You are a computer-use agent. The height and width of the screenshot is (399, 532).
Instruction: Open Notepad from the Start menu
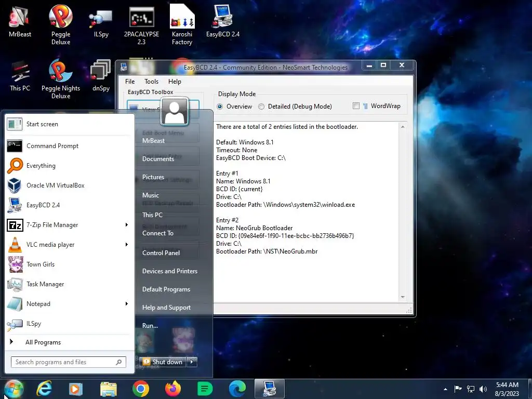click(68, 303)
